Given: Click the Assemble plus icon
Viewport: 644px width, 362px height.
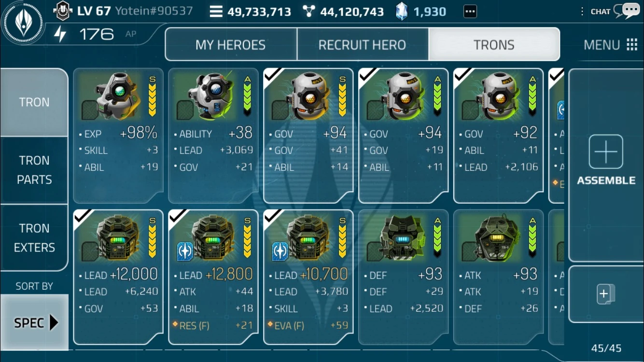Looking at the screenshot, I should (606, 152).
